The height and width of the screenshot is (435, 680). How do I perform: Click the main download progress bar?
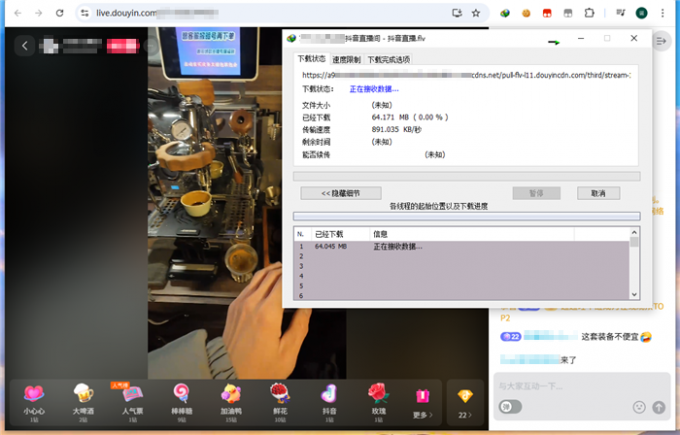coord(467,176)
